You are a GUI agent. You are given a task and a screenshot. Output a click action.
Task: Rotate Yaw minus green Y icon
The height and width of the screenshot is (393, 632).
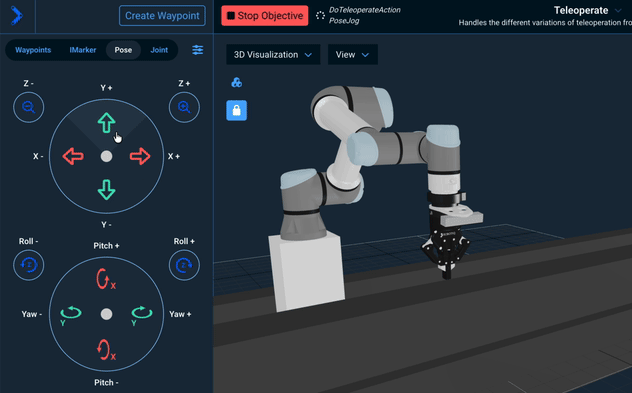(71, 315)
